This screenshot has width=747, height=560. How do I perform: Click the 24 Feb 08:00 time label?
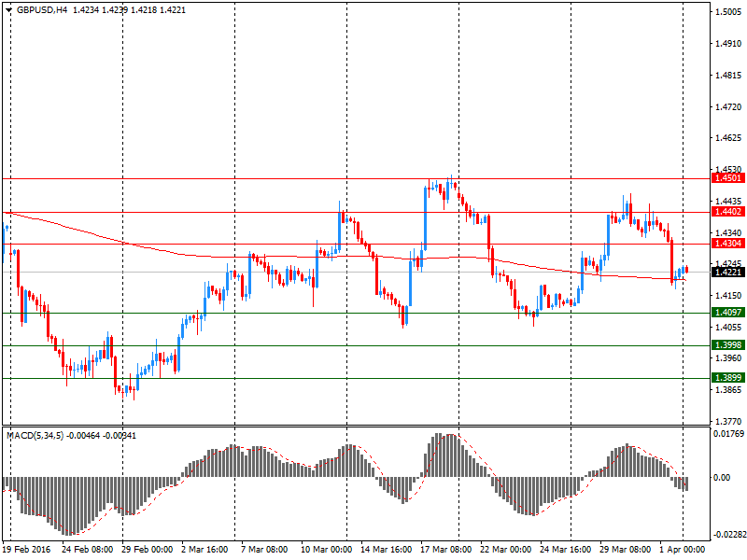click(x=87, y=550)
